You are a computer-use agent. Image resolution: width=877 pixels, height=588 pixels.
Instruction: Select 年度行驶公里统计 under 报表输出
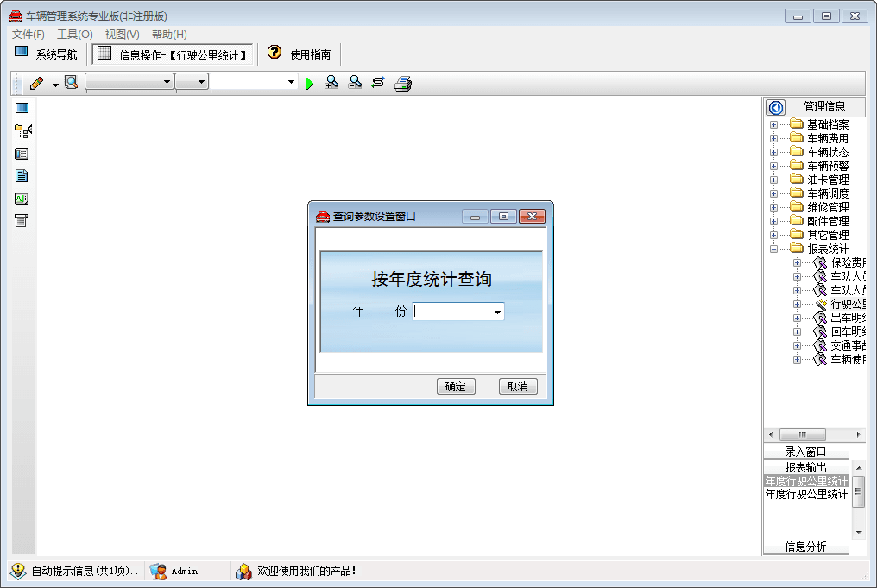coord(807,481)
